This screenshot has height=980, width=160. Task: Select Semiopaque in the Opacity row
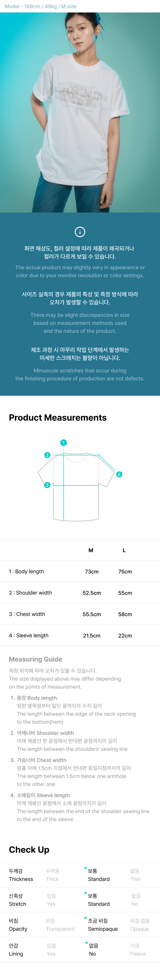tap(102, 925)
